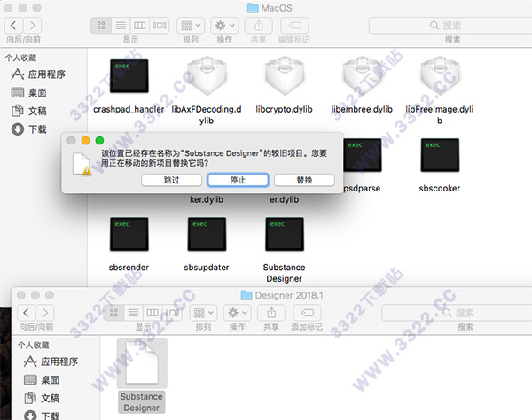Switch Designer 2018.1 window to icon view
The image size is (532, 420).
(113, 313)
